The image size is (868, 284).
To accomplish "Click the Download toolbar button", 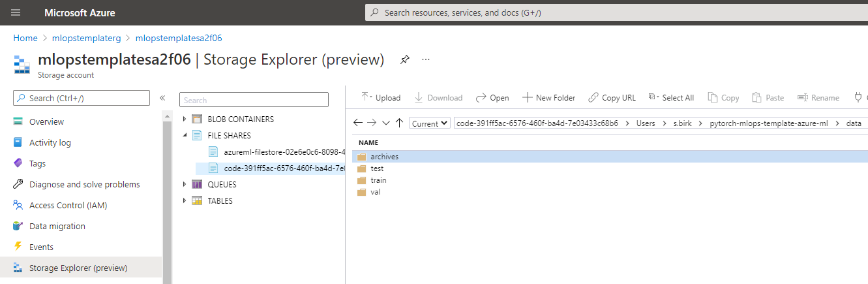I will (438, 97).
